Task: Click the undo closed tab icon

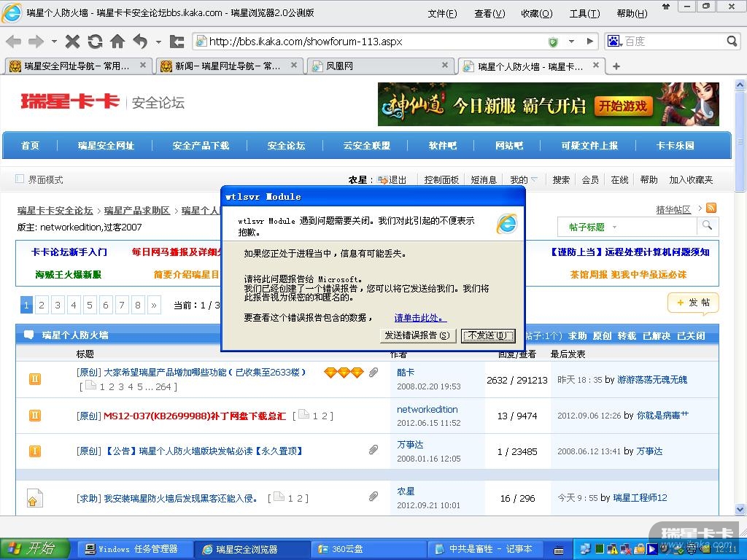Action: point(140,42)
